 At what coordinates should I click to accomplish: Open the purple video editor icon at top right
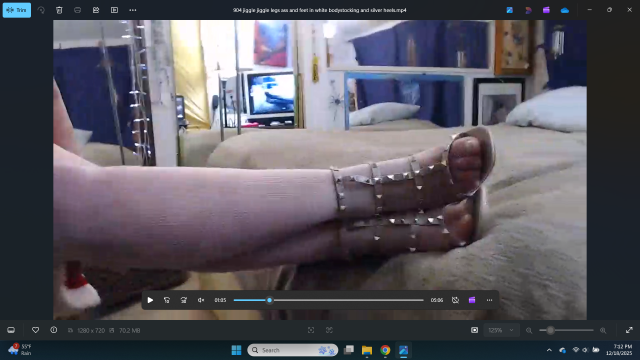[x=546, y=10]
